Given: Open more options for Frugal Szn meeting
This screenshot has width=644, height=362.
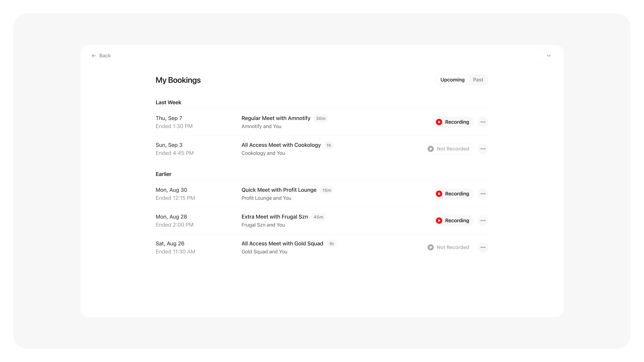Looking at the screenshot, I should point(483,221).
